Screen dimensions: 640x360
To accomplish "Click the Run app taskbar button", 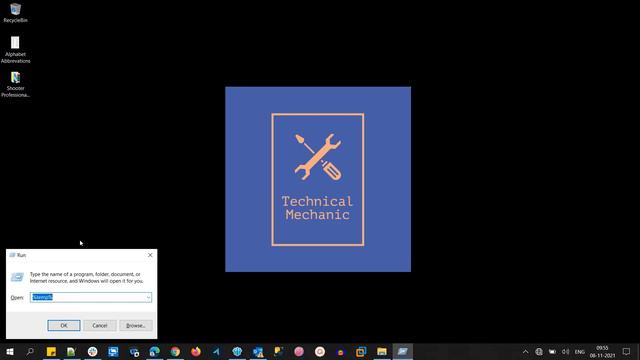I will [x=402, y=351].
